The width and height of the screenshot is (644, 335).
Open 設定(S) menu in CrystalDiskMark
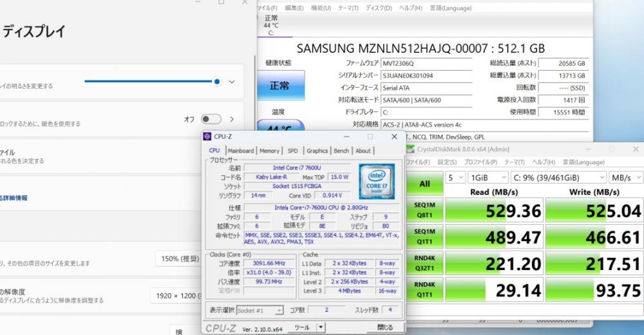click(x=447, y=162)
